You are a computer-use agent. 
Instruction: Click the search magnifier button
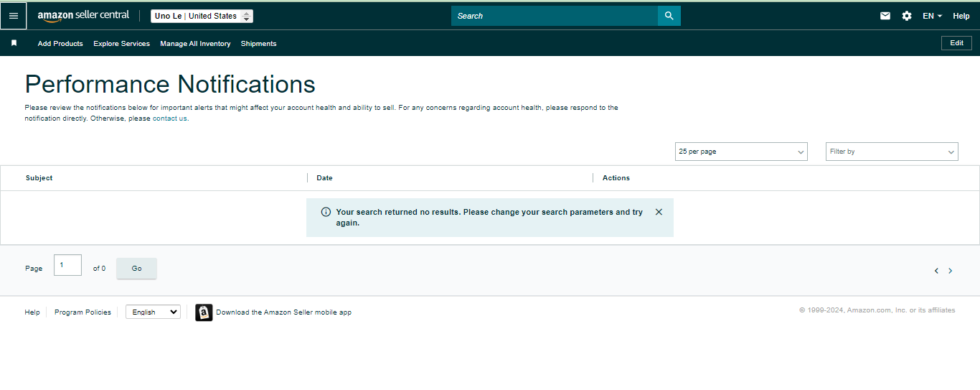click(x=669, y=16)
